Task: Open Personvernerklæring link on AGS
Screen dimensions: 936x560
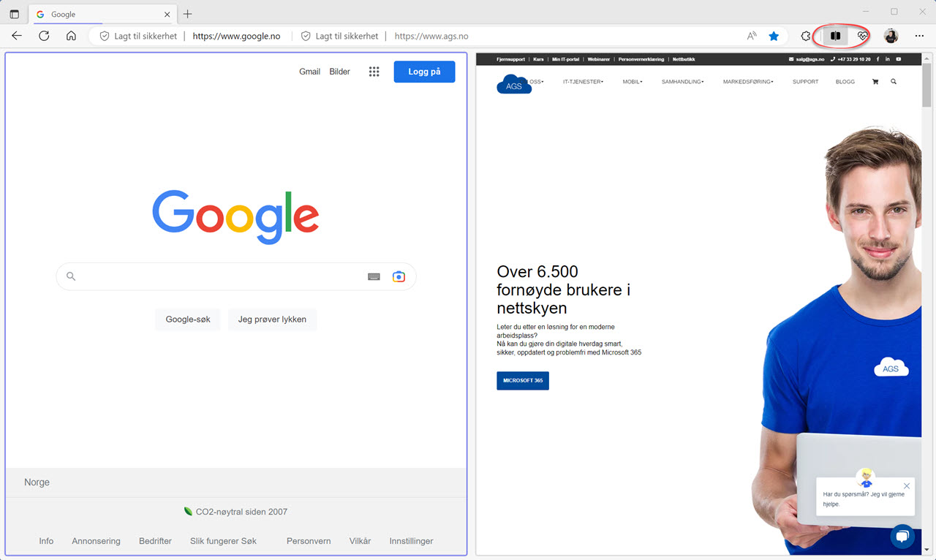Action: (641, 59)
